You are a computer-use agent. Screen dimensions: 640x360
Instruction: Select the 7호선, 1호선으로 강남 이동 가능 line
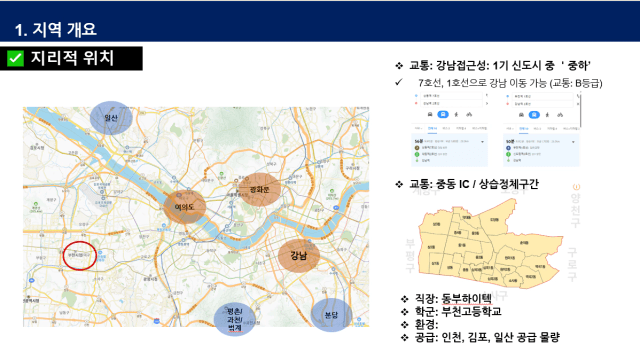click(510, 83)
